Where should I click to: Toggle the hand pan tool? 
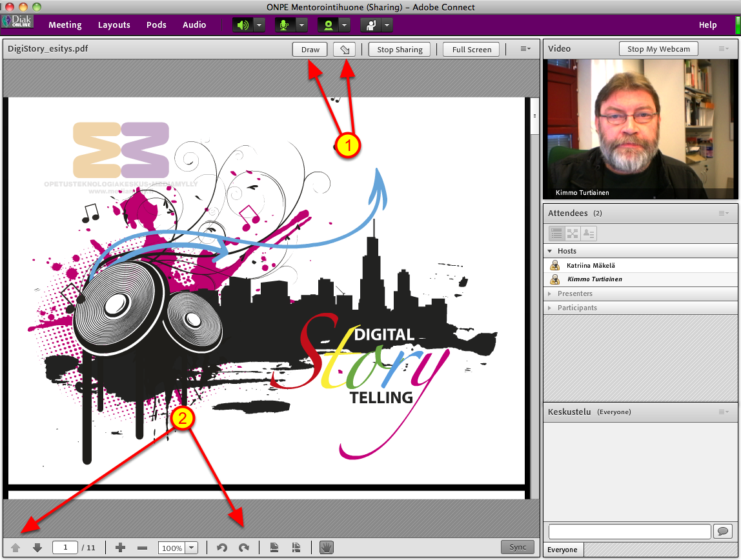coord(326,547)
